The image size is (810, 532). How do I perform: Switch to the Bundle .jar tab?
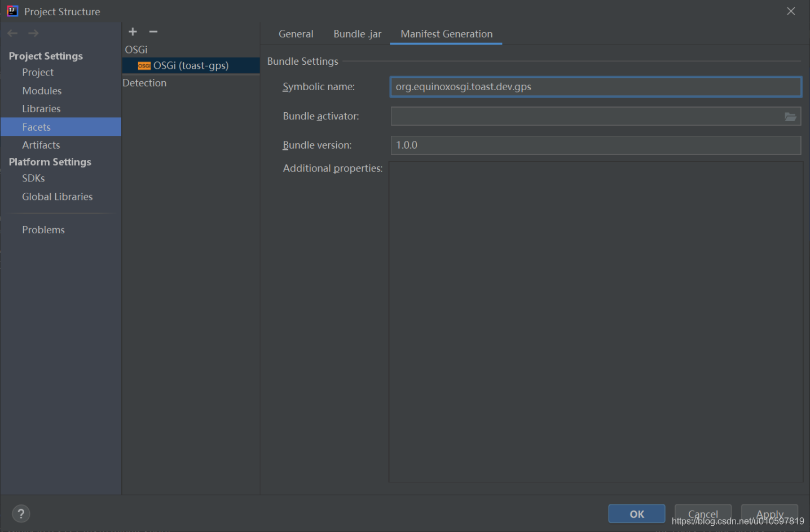[357, 34]
